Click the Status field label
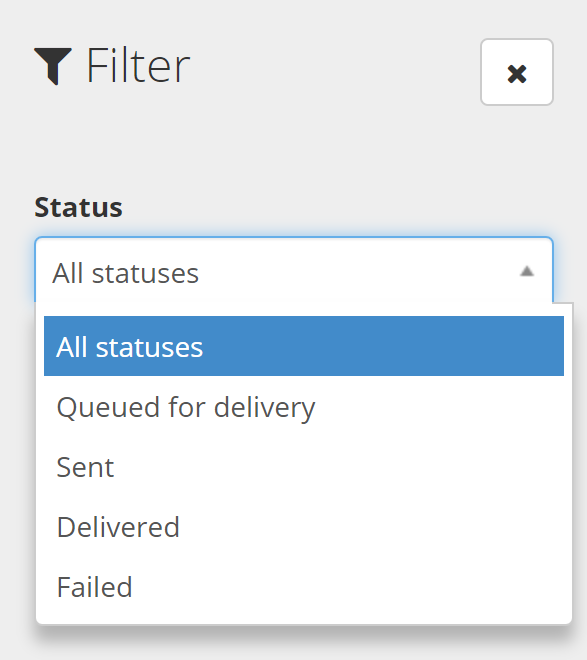The height and width of the screenshot is (660, 587). point(78,207)
